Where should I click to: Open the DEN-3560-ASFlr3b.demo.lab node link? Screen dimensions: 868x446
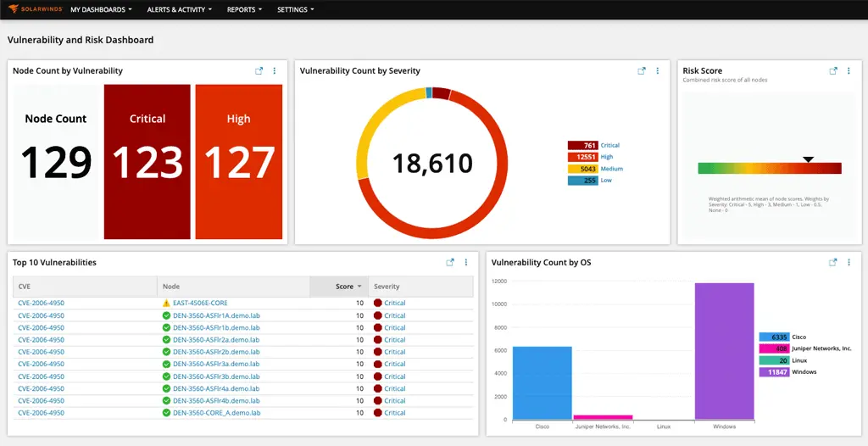click(216, 376)
